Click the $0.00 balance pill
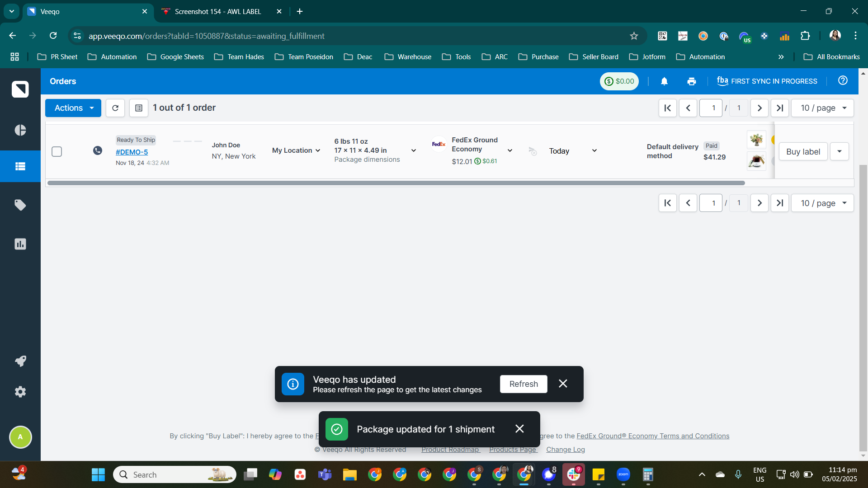Screen dimensions: 868x488 [x=619, y=81]
